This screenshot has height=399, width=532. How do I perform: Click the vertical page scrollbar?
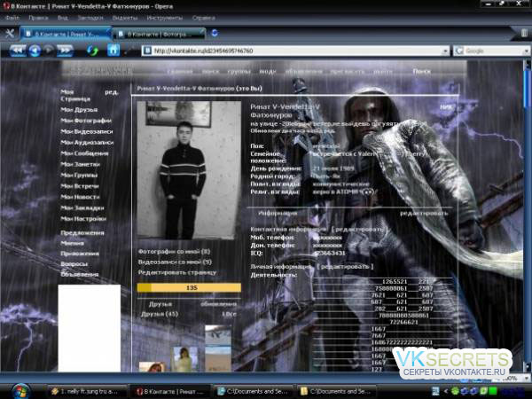527,215
